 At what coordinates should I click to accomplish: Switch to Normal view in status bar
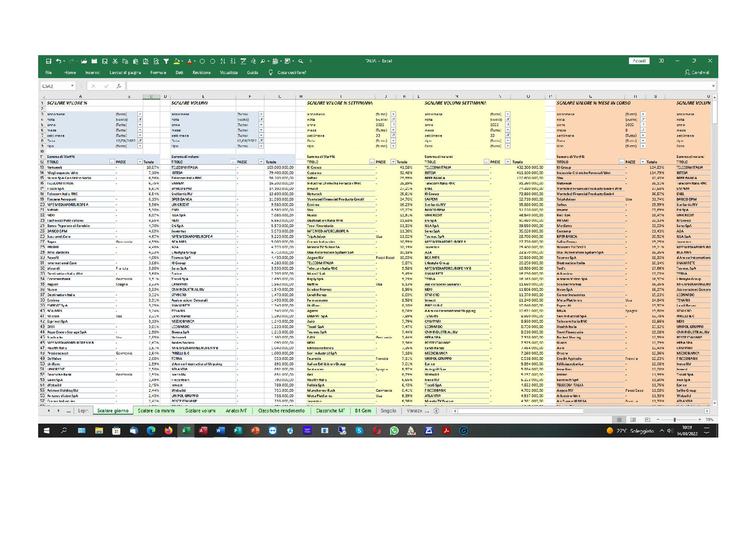pos(619,419)
